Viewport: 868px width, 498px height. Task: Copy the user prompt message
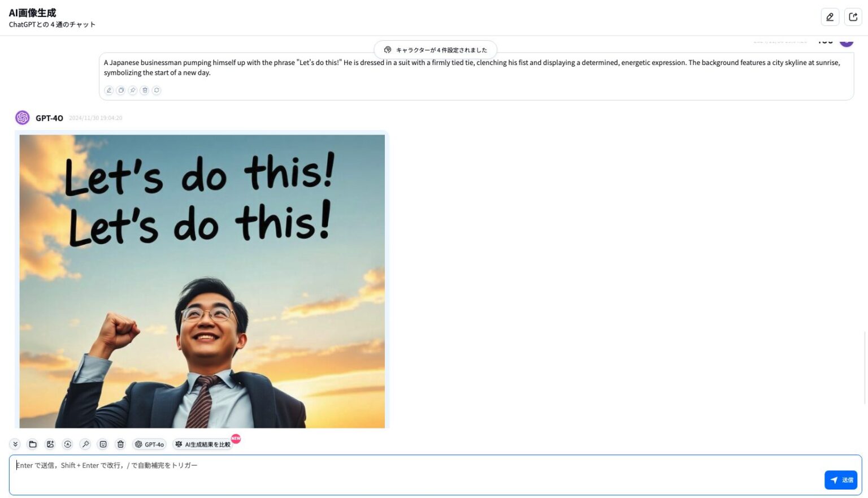point(121,90)
